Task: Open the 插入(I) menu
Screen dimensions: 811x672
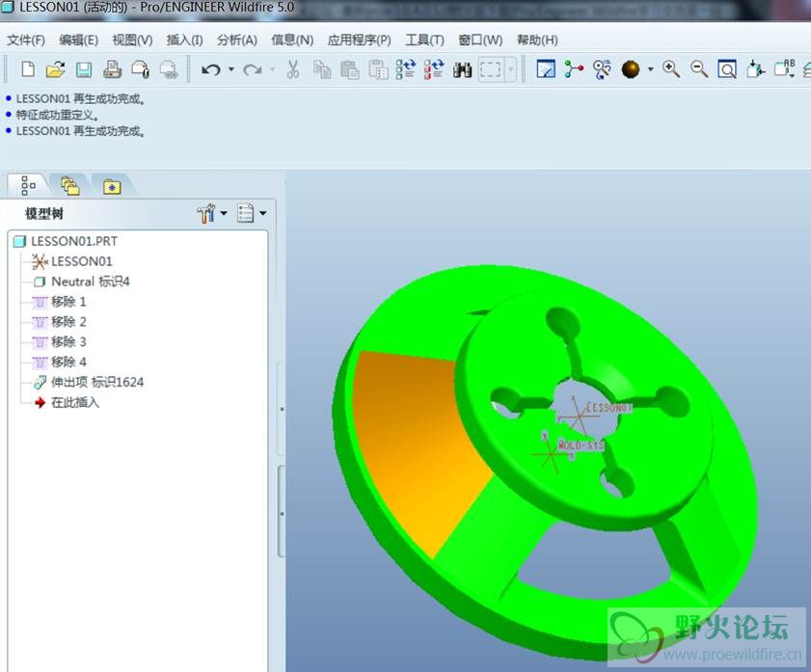Action: [184, 40]
